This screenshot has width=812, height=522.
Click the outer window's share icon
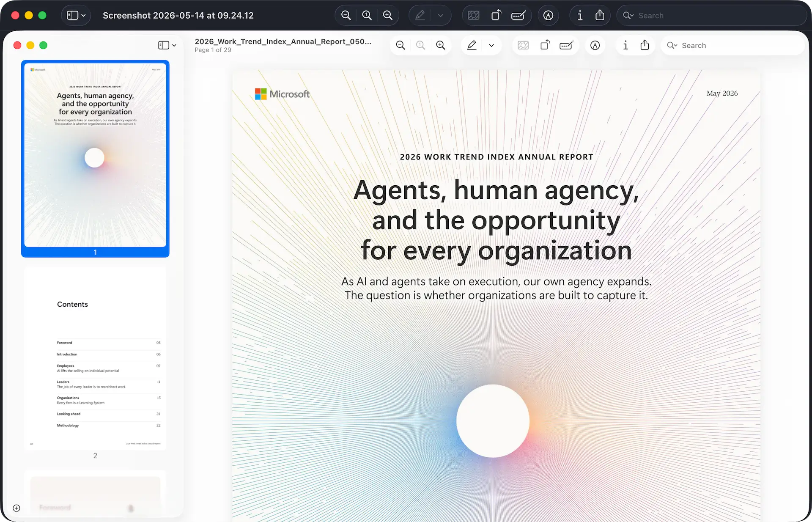pos(600,16)
